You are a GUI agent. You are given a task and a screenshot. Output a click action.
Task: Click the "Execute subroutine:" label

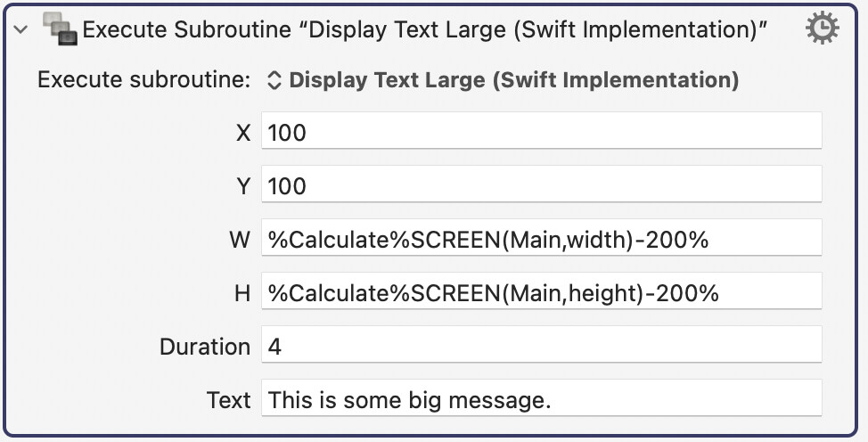(143, 80)
